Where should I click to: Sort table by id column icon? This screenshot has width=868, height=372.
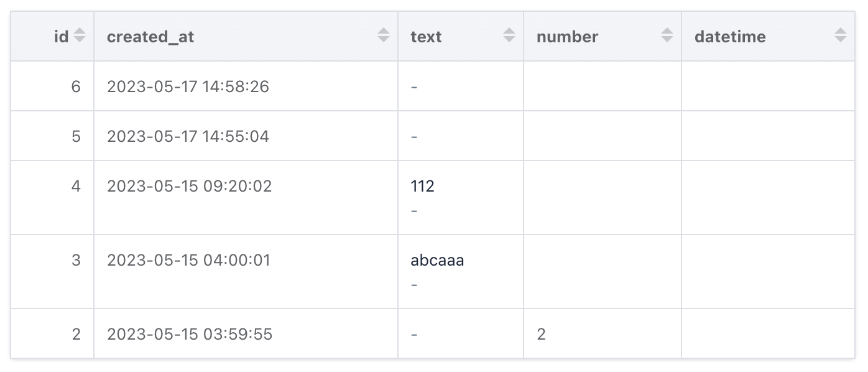click(79, 36)
